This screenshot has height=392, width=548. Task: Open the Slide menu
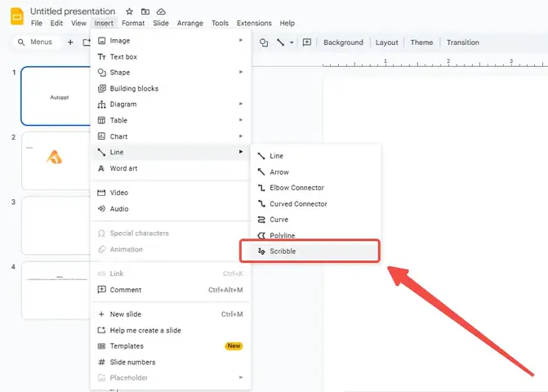[x=161, y=23]
